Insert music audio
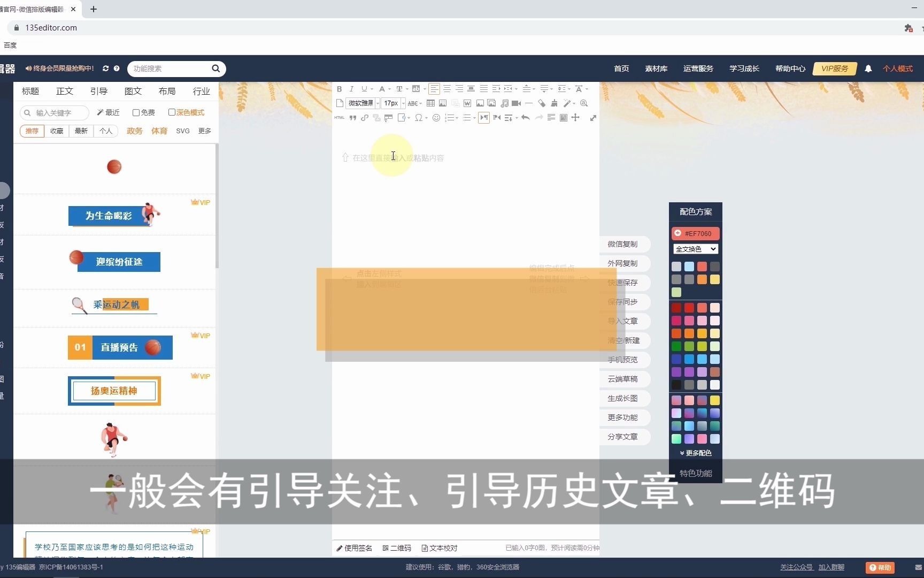This screenshot has width=924, height=578. click(504, 103)
